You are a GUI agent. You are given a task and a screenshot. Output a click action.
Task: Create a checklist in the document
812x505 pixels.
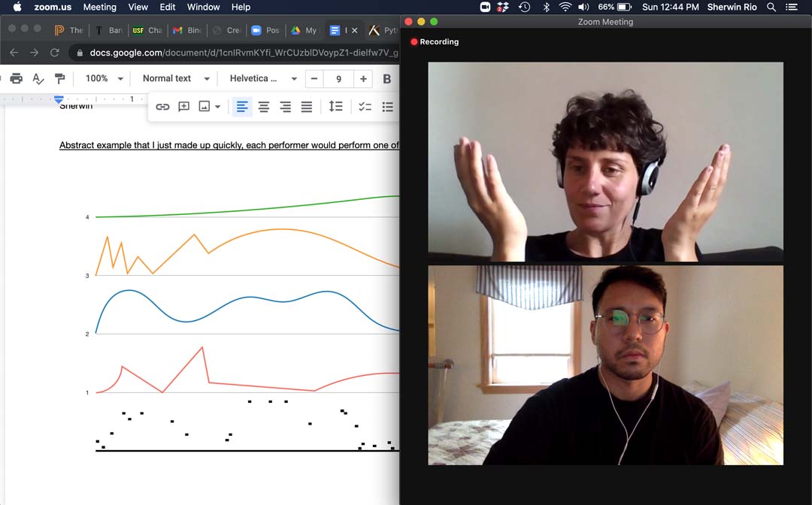tap(365, 107)
